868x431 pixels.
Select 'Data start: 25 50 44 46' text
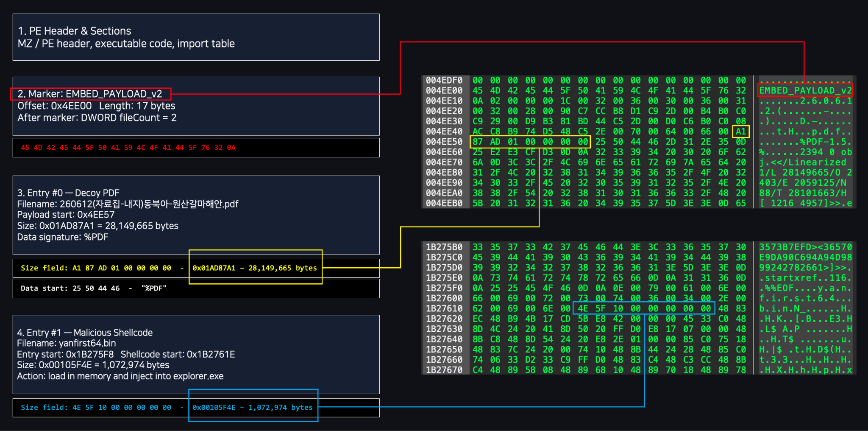click(70, 288)
